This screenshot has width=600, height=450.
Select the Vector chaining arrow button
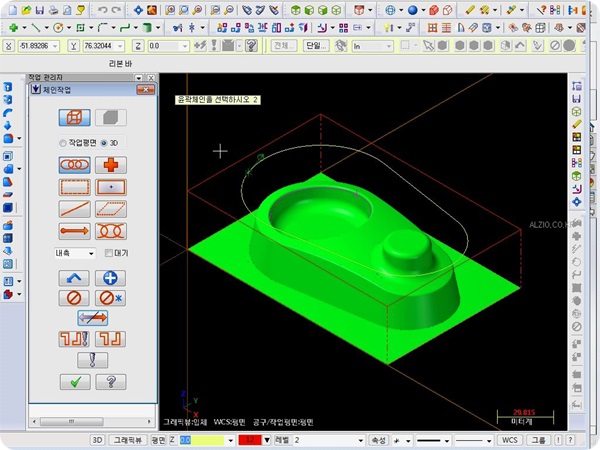(x=75, y=231)
